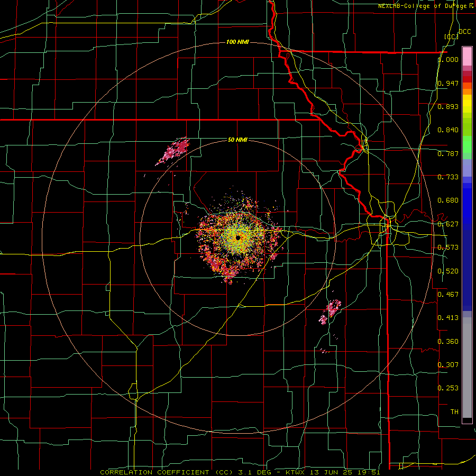This screenshot has width=476, height=476.
Task: Click the "50 NMI" range ring label
Action: pyautogui.click(x=237, y=140)
